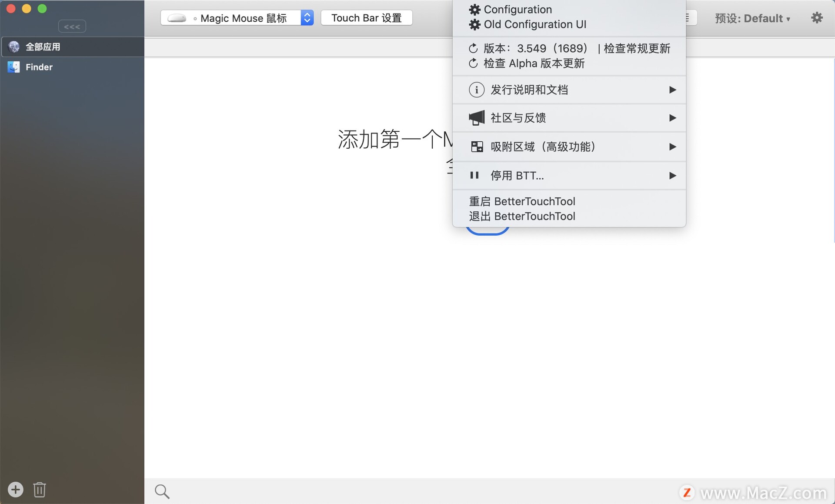Viewport: 835px width, 504px height.
Task: Open 社区与反馈 submenu
Action: tap(569, 118)
